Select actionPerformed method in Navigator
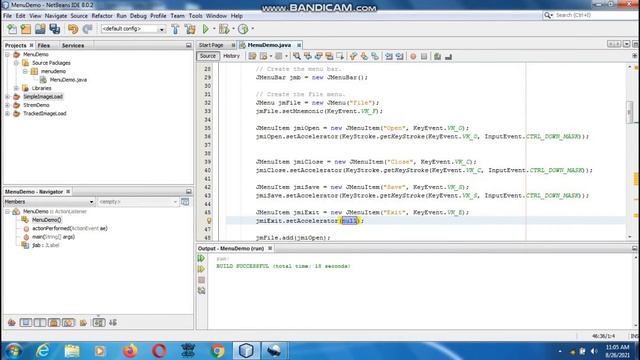 click(x=69, y=229)
